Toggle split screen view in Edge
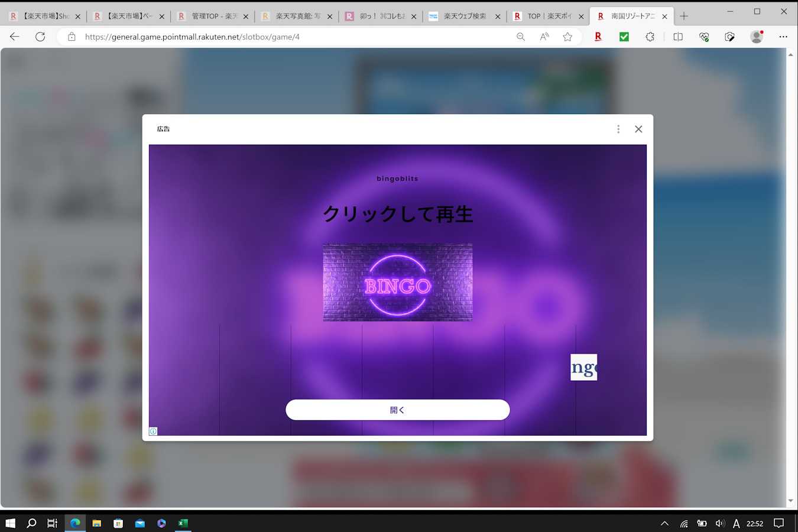The height and width of the screenshot is (532, 798). tap(678, 37)
